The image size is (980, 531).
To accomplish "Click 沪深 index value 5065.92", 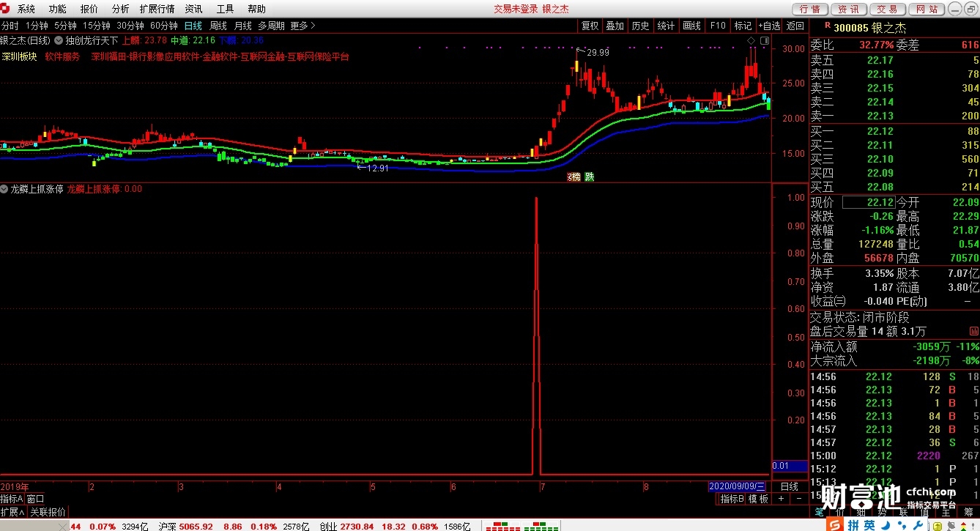I will coord(196,526).
